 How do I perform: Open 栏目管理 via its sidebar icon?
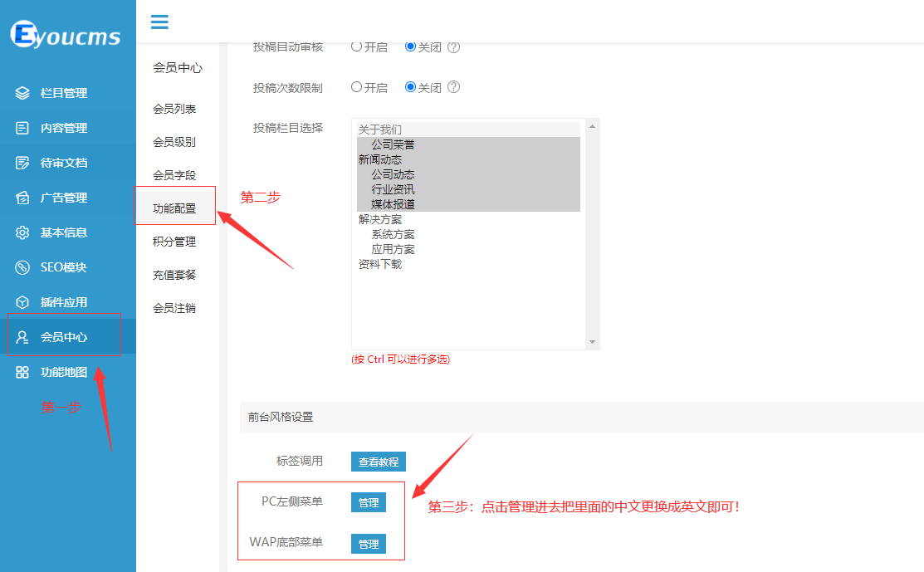(x=22, y=93)
